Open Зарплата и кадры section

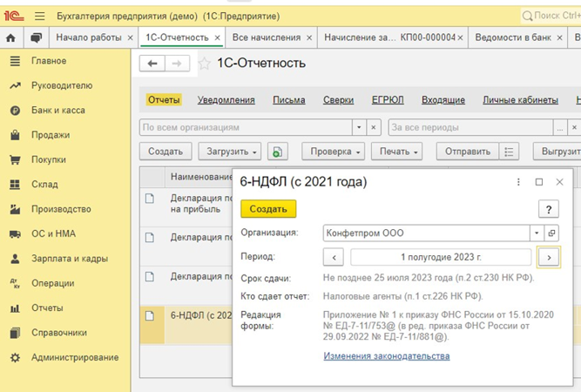(70, 259)
